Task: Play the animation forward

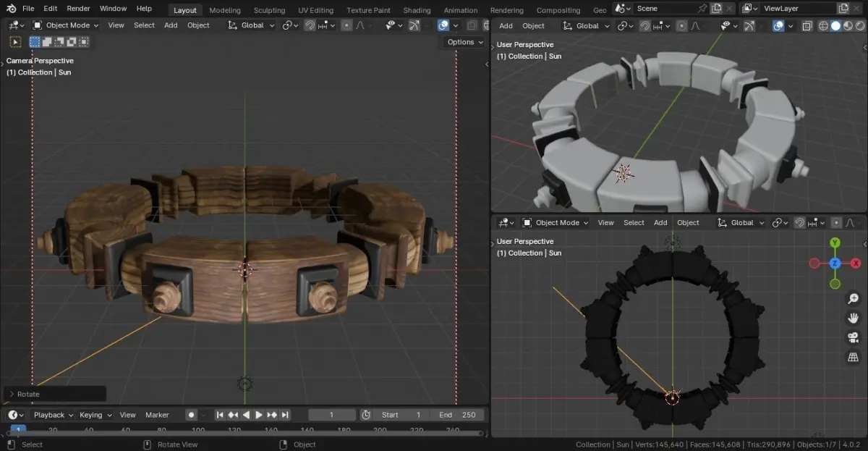Action: pos(259,415)
